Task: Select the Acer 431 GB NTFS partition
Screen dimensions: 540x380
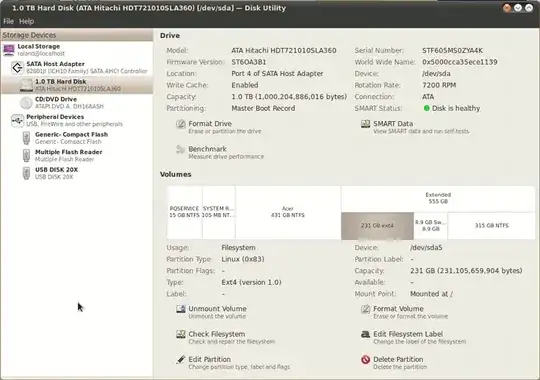Action: coord(288,212)
